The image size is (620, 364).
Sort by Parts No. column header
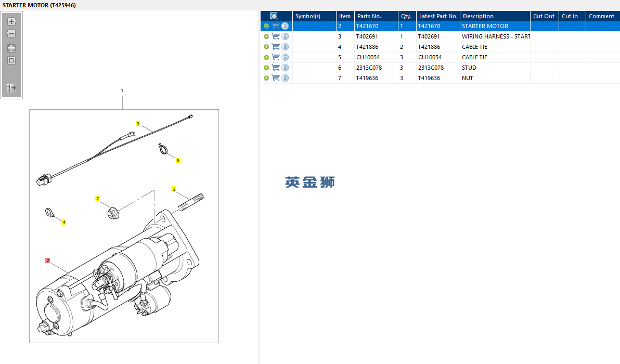(x=376, y=16)
